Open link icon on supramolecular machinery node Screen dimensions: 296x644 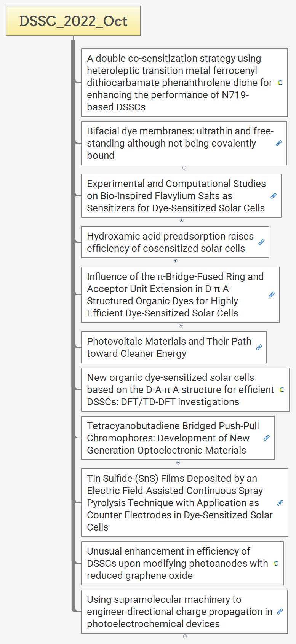point(280,612)
